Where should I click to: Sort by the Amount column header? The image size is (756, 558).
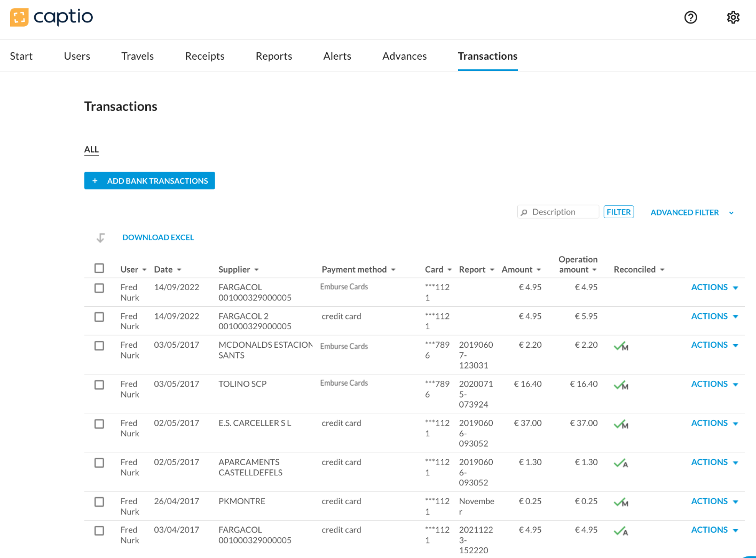[522, 269]
